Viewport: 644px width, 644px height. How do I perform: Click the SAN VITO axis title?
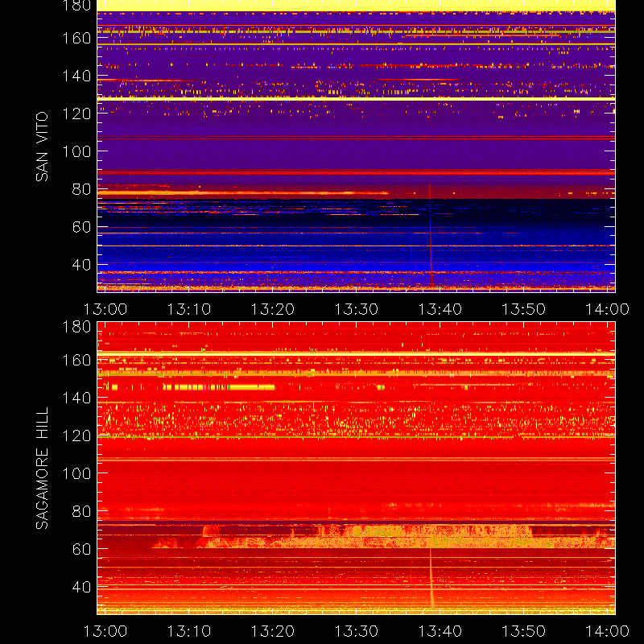[x=42, y=147]
